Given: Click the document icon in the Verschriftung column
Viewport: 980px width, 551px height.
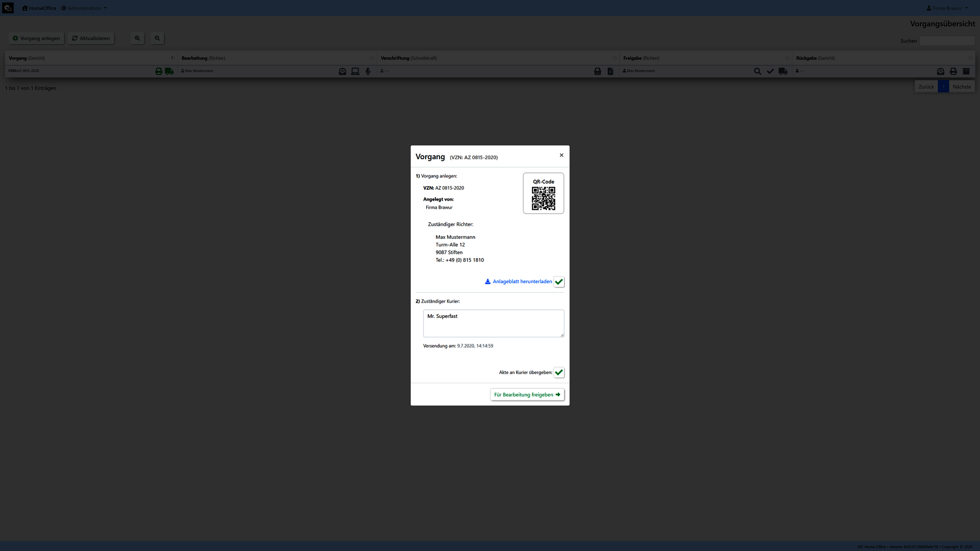Looking at the screenshot, I should coord(610,71).
